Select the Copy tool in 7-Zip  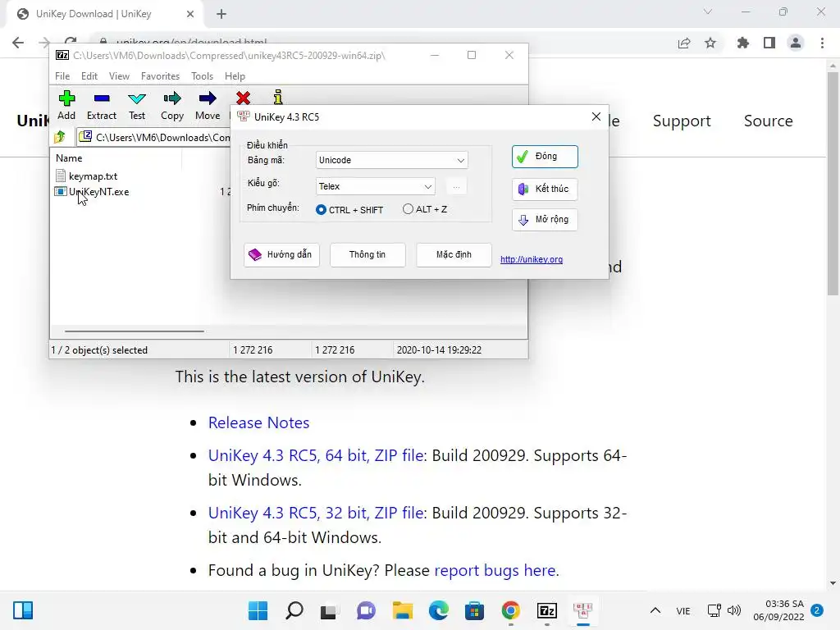[x=172, y=105]
